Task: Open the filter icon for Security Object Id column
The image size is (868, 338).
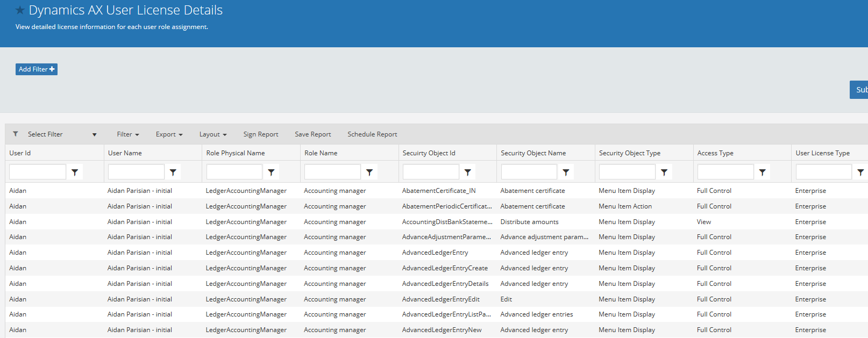Action: click(468, 172)
